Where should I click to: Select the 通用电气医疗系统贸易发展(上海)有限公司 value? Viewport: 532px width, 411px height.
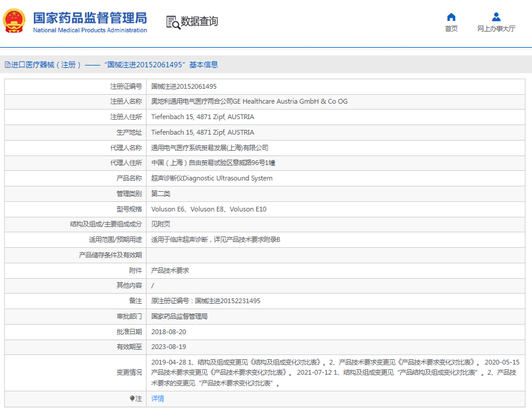point(210,148)
